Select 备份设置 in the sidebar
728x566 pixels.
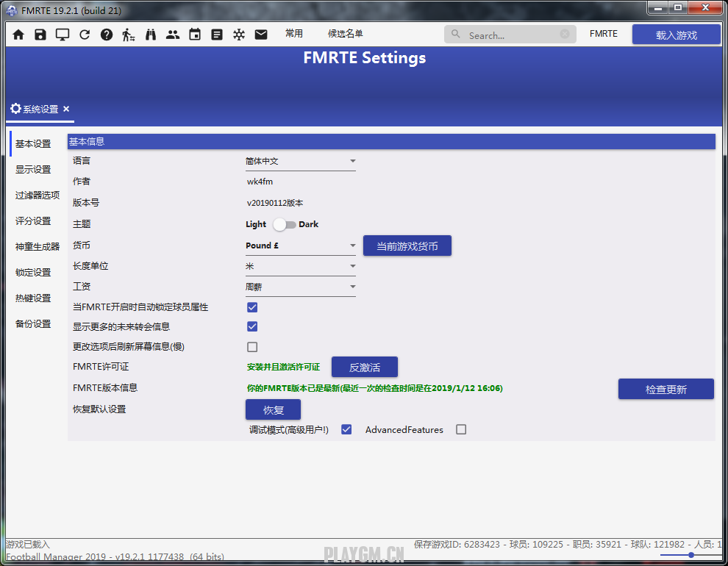33,324
